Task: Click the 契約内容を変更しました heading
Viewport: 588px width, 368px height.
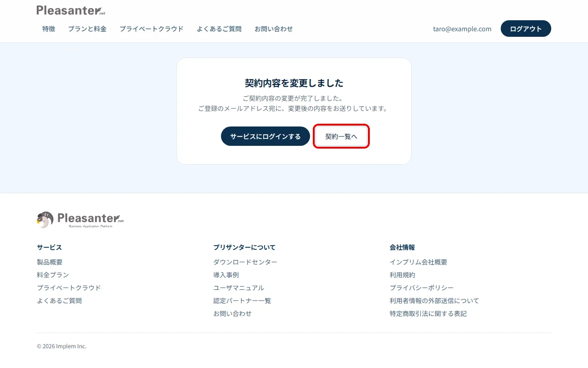Action: click(294, 83)
